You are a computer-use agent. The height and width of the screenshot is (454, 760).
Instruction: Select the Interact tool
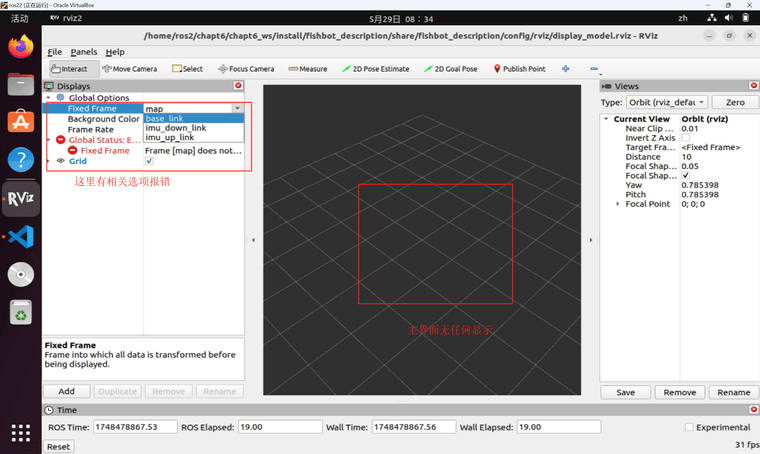[74, 69]
